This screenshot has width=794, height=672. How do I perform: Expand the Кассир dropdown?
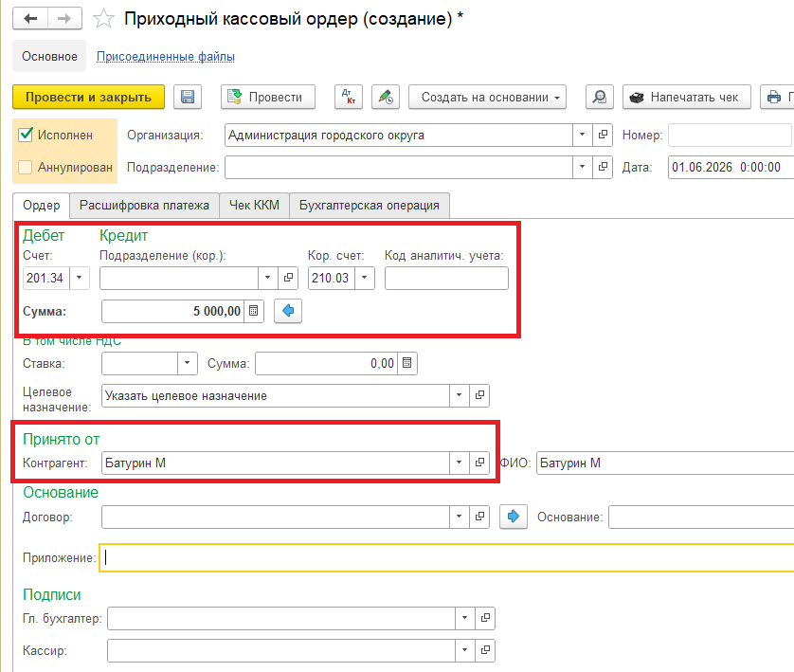click(465, 649)
